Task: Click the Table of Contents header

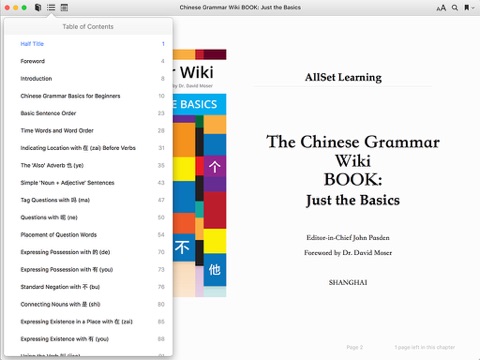Action: pyautogui.click(x=88, y=27)
